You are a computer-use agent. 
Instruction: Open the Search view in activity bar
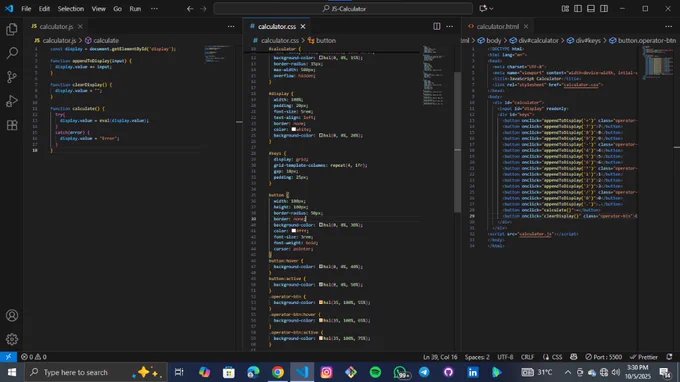12,53
